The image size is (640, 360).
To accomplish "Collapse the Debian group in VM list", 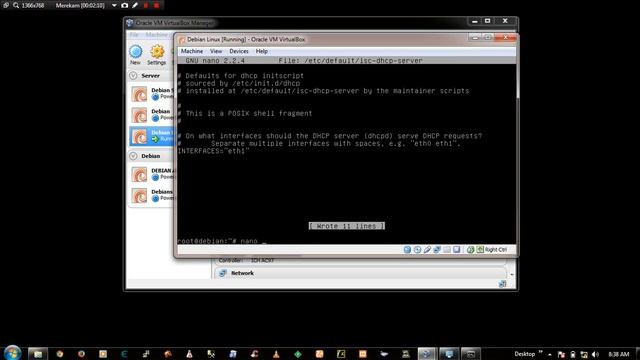I will tap(133, 156).
